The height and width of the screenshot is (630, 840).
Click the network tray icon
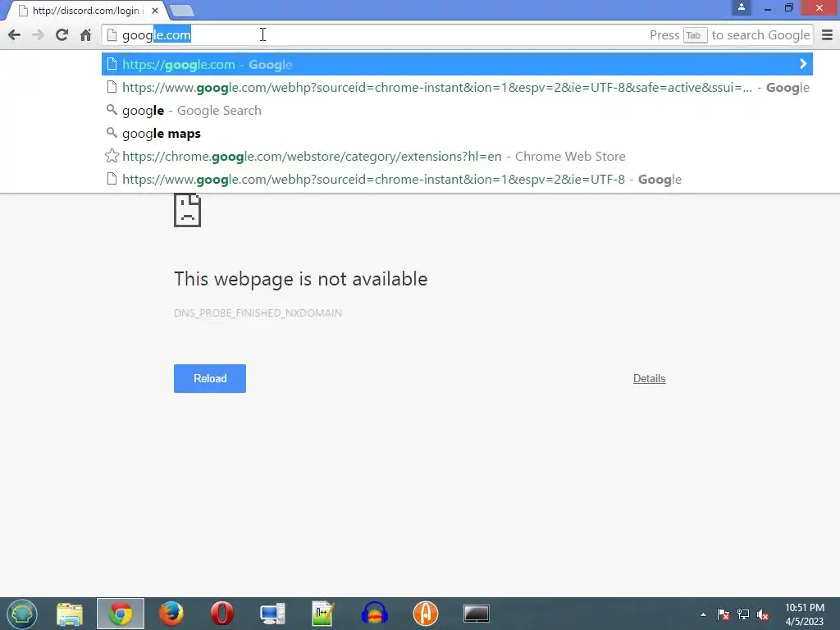(x=743, y=614)
